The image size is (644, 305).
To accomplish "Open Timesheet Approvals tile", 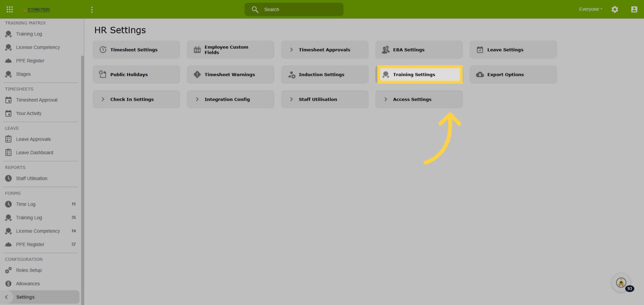I will (x=325, y=50).
